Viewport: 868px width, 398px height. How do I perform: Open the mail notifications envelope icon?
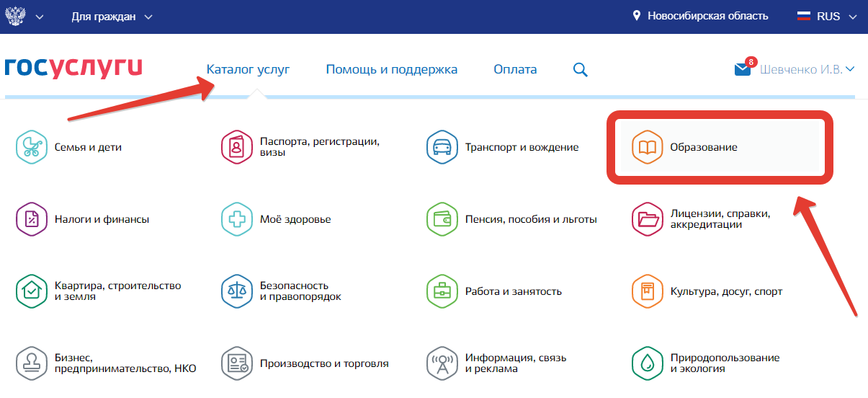(x=743, y=69)
